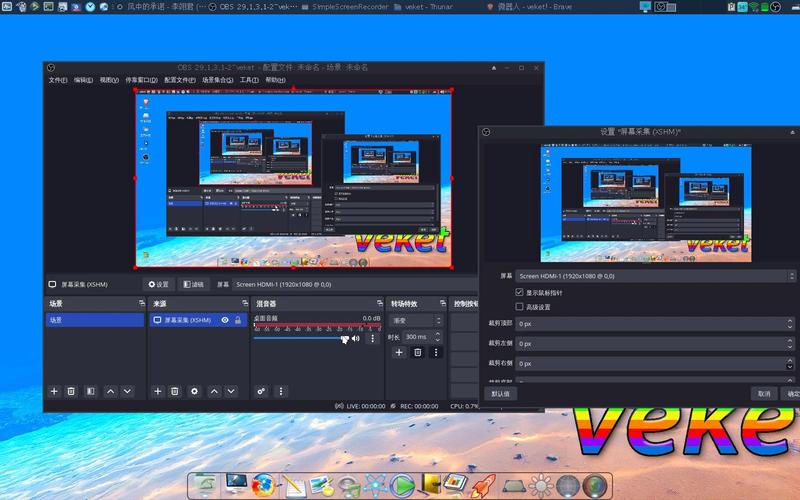Open advanced audio properties with the gears icon

coord(261,391)
